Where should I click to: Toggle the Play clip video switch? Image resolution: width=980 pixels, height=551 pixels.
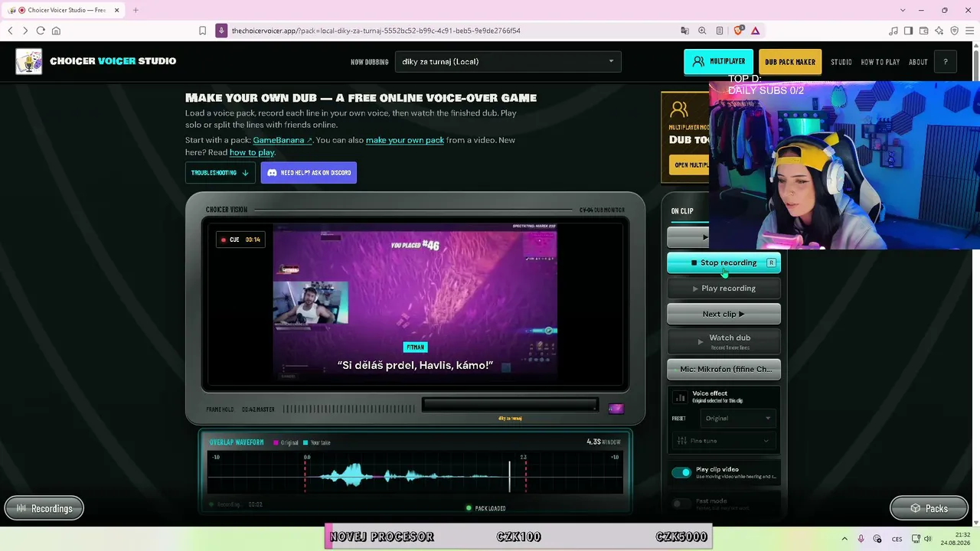click(x=681, y=472)
